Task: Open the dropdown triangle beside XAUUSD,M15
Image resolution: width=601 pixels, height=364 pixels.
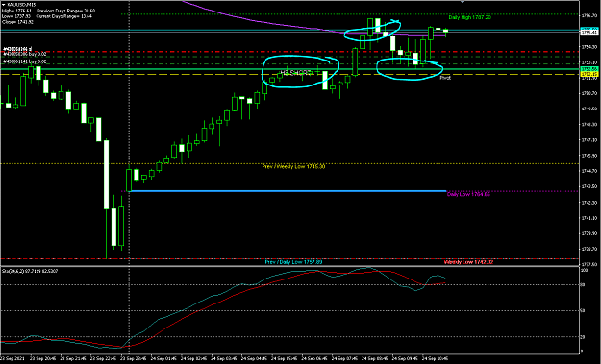Action: point(4,5)
